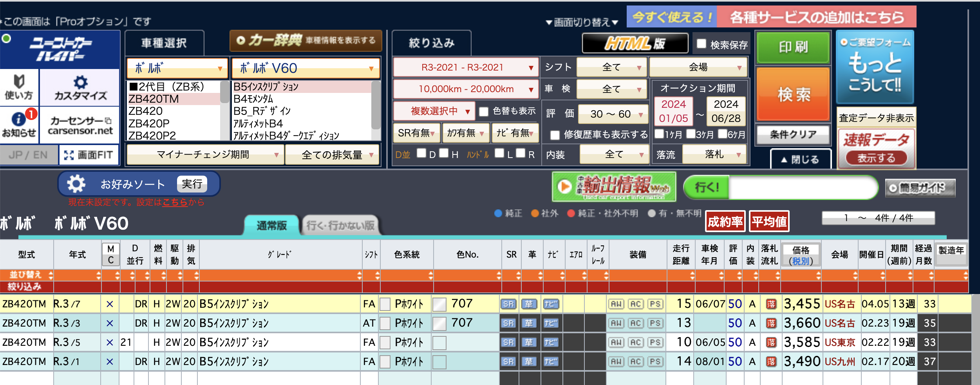The width and height of the screenshot is (980, 385).
Task: Click the 型式 column sort arrows
Action: (51, 275)
